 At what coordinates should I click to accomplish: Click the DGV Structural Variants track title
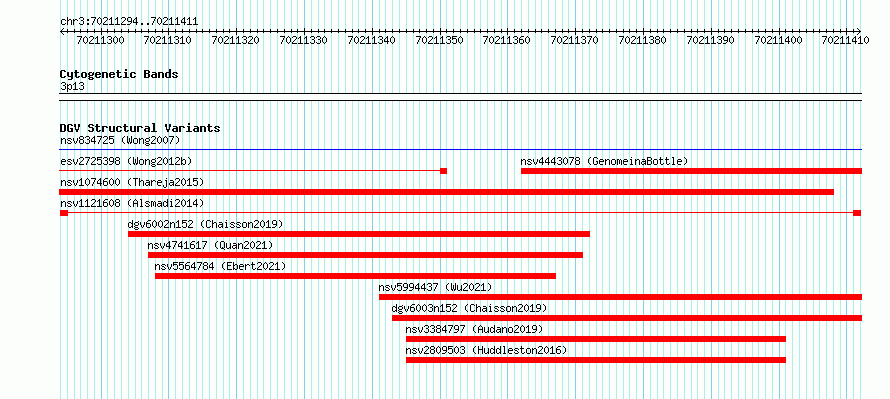(x=140, y=128)
